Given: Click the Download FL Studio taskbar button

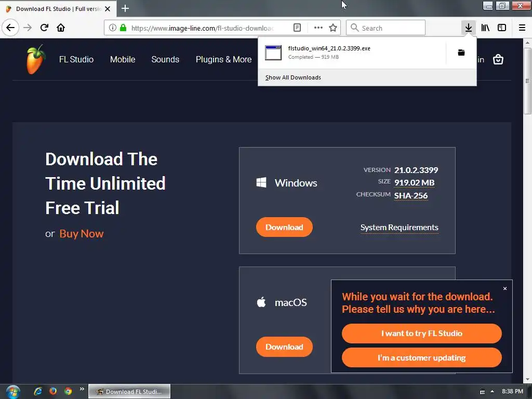Looking at the screenshot, I should click(x=129, y=392).
